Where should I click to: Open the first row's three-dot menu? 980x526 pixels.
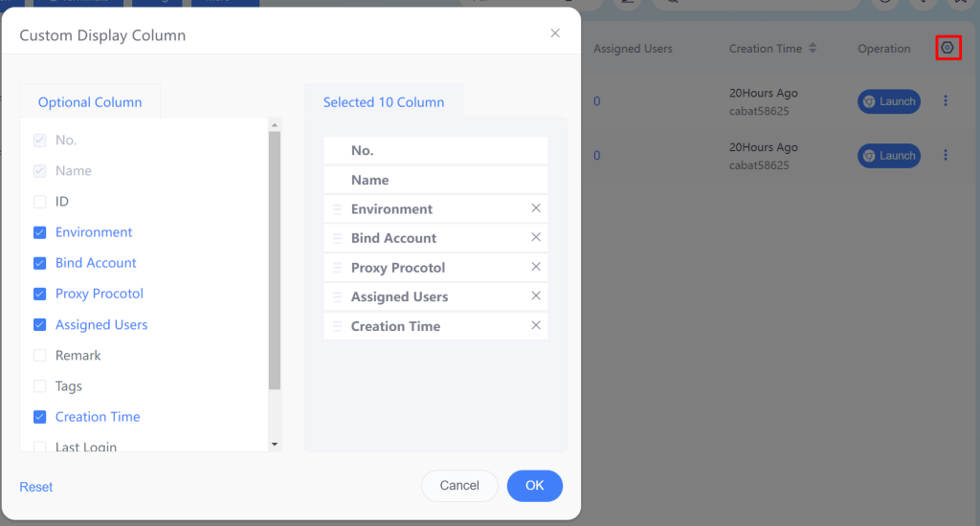click(x=946, y=100)
